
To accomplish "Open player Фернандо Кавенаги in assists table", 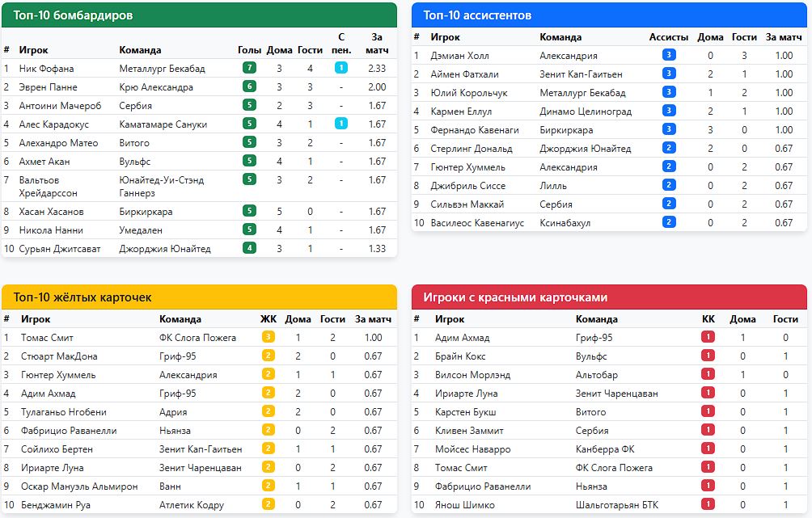I will coord(475,129).
